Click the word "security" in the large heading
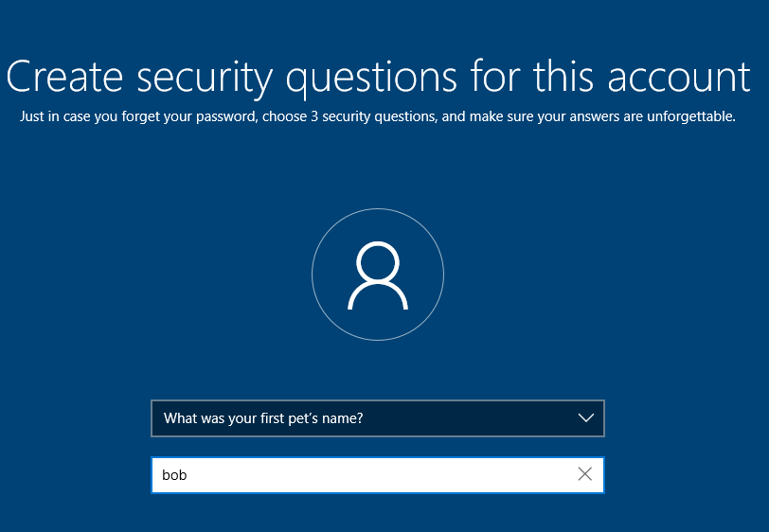Screen dimensions: 769x532 [x=205, y=80]
